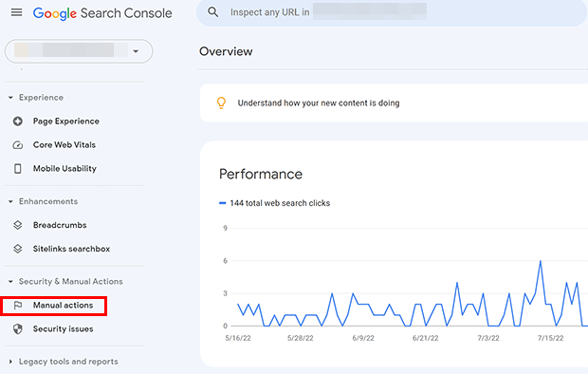Click the Security issues shield icon

18,329
